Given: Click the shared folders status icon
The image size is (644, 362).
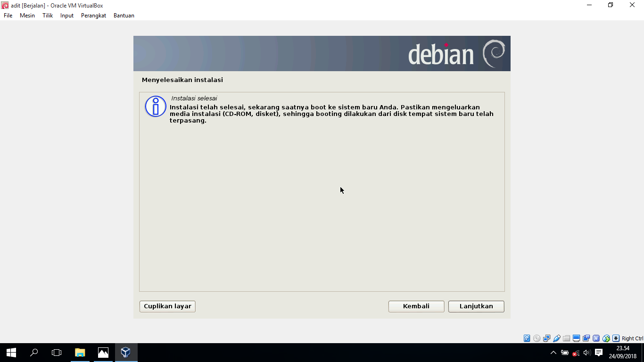Looking at the screenshot, I should tap(566, 338).
